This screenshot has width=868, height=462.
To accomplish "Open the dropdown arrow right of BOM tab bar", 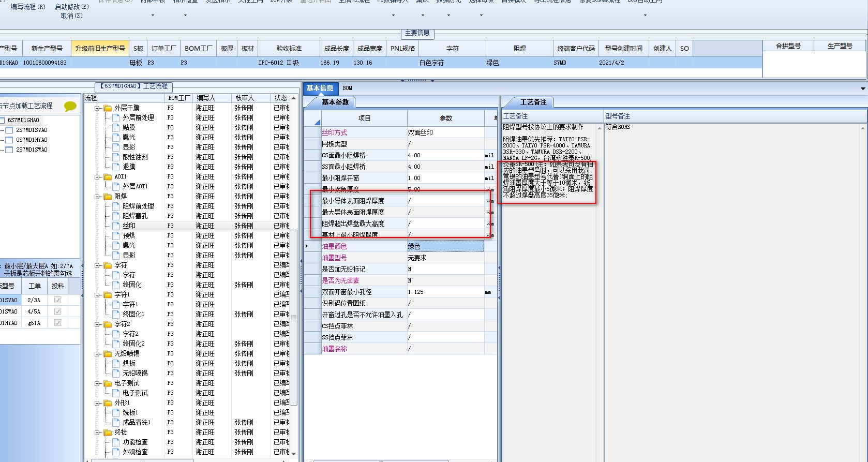I will [863, 88].
